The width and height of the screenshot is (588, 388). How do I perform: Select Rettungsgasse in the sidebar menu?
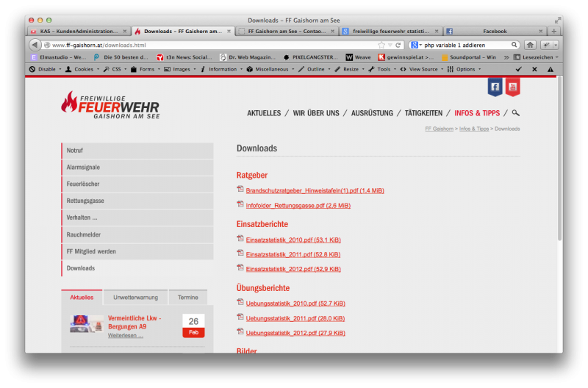click(x=137, y=201)
